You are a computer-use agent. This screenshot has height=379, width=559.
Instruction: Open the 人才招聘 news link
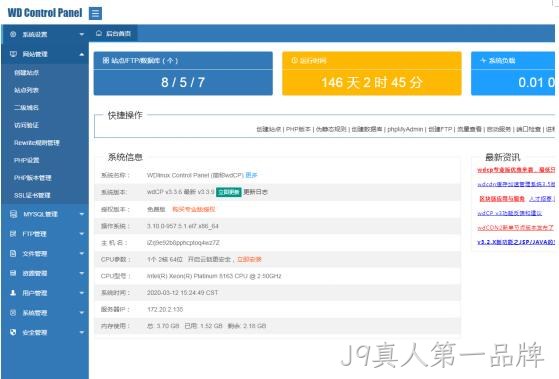540,199
